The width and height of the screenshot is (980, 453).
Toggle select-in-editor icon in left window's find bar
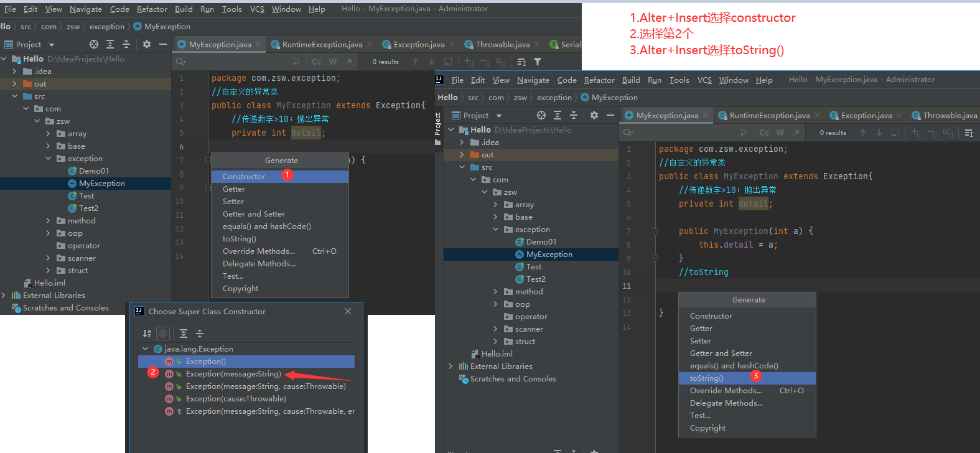click(448, 62)
